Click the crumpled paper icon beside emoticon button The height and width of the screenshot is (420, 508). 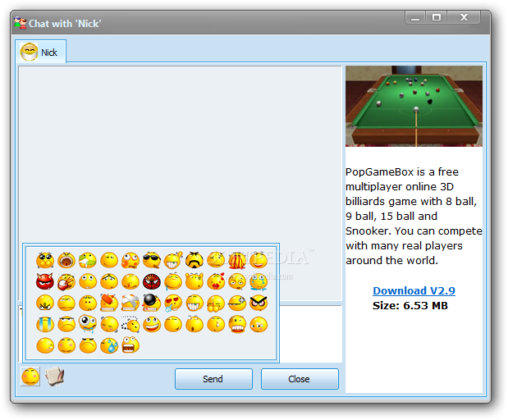coord(54,377)
